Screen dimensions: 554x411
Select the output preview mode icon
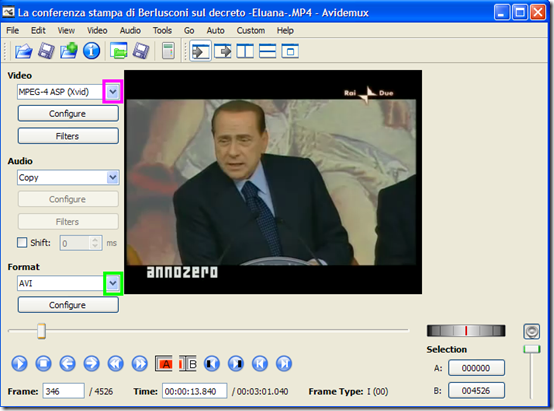[x=223, y=52]
